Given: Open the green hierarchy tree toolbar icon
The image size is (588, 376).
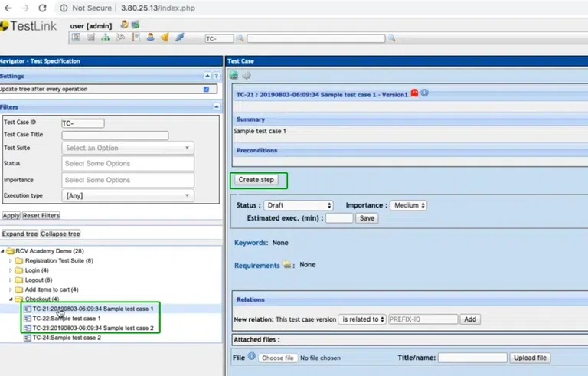Looking at the screenshot, I should (x=106, y=38).
